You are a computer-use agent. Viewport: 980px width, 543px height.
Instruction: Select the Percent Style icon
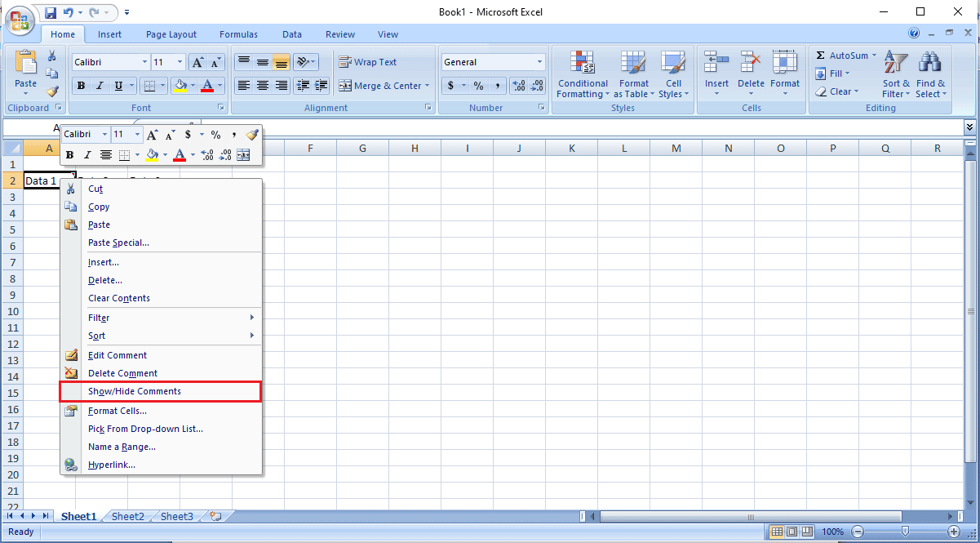pos(479,85)
